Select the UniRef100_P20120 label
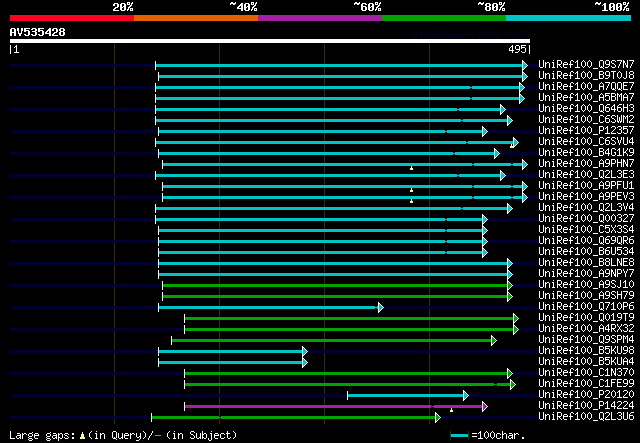640x443 pixels. (x=586, y=395)
